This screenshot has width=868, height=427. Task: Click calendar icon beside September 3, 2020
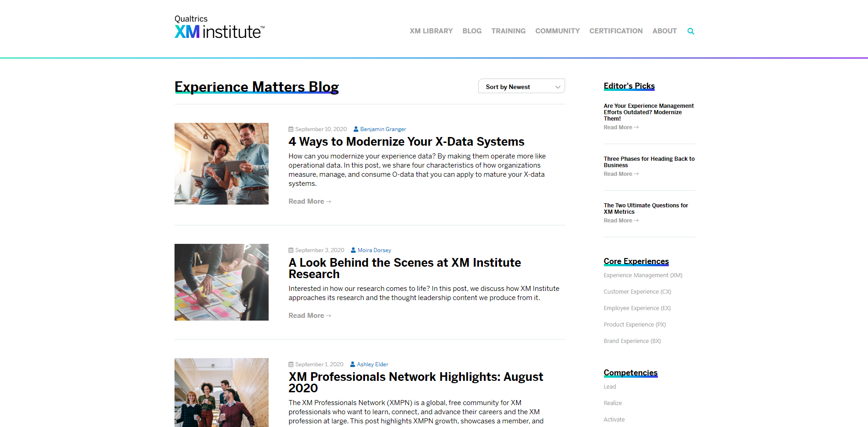click(x=291, y=250)
